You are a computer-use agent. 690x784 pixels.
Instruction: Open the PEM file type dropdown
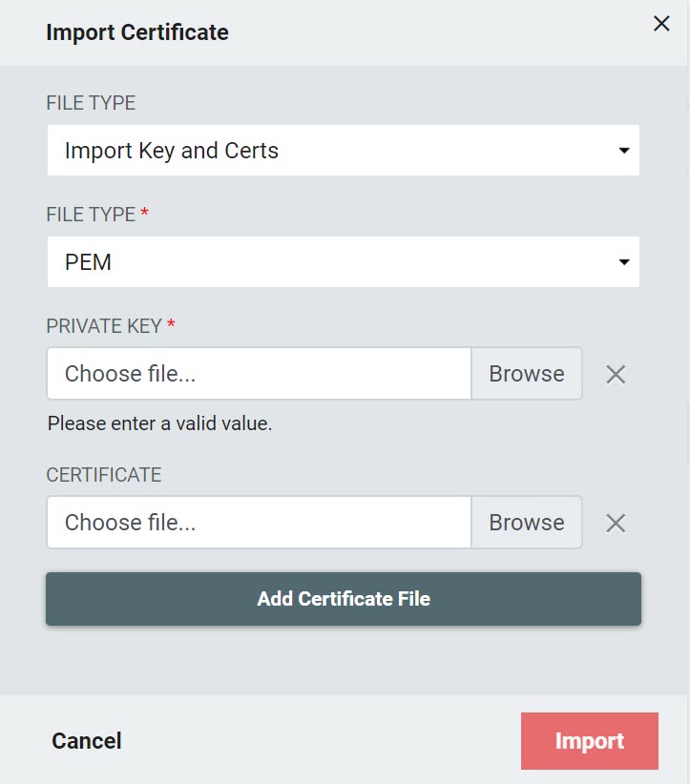[x=344, y=261]
